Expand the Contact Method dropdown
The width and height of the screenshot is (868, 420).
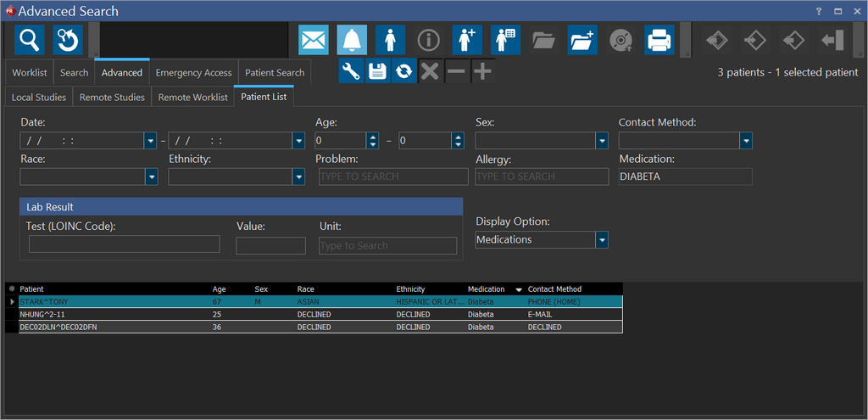[746, 141]
